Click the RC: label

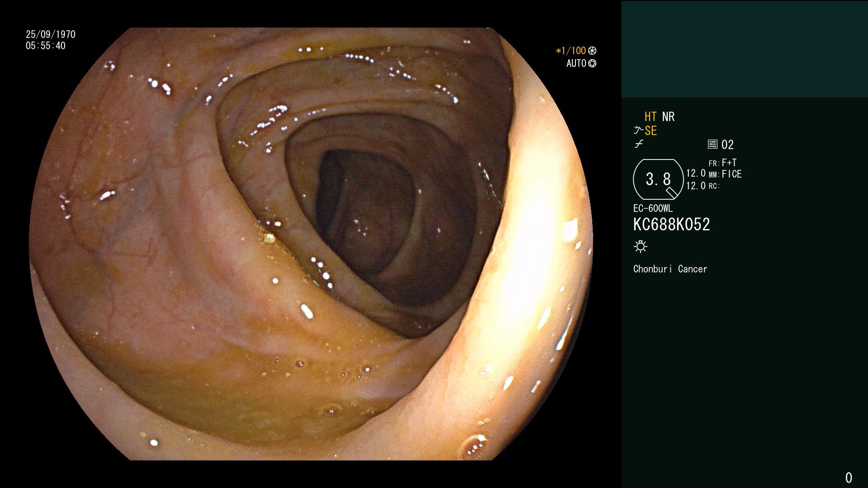click(x=714, y=186)
